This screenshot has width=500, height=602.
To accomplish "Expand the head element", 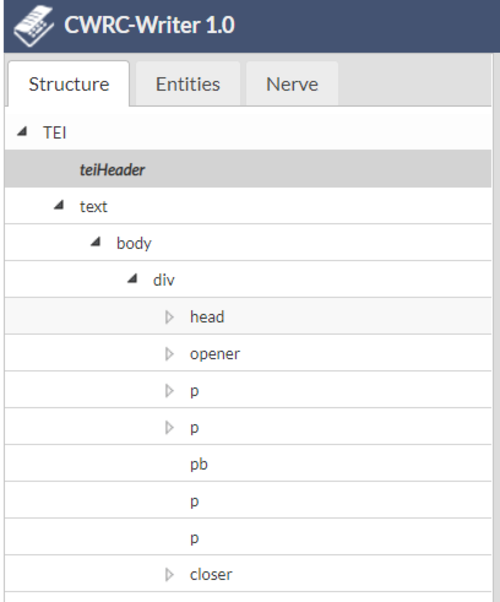I will point(169,317).
